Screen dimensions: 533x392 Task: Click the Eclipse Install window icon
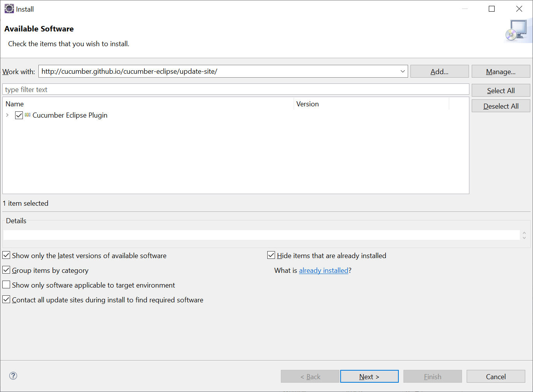(9, 9)
